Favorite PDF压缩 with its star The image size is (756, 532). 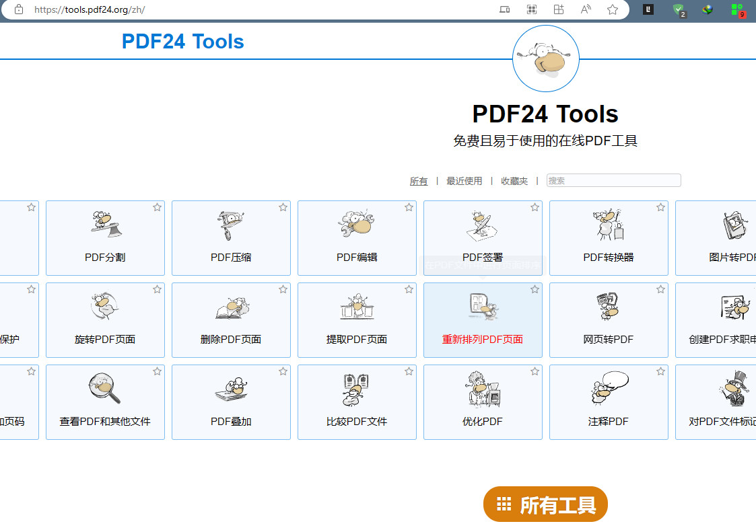pos(283,207)
